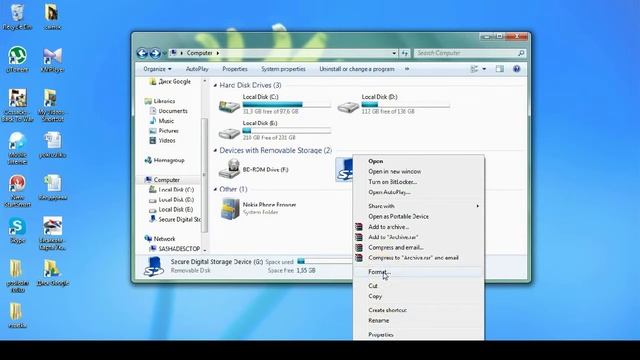Click the navigation pane scrollbar
This screenshot has width=640, height=360.
coord(204,176)
